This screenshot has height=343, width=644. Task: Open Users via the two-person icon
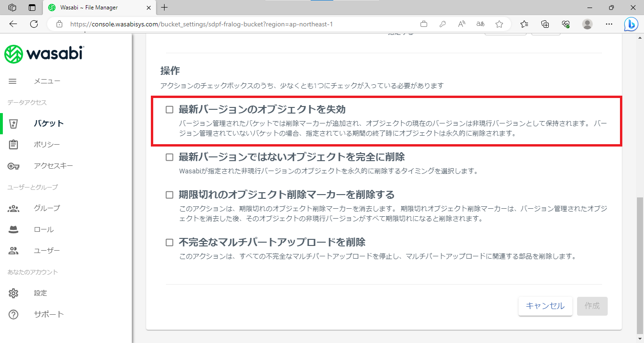(x=13, y=251)
